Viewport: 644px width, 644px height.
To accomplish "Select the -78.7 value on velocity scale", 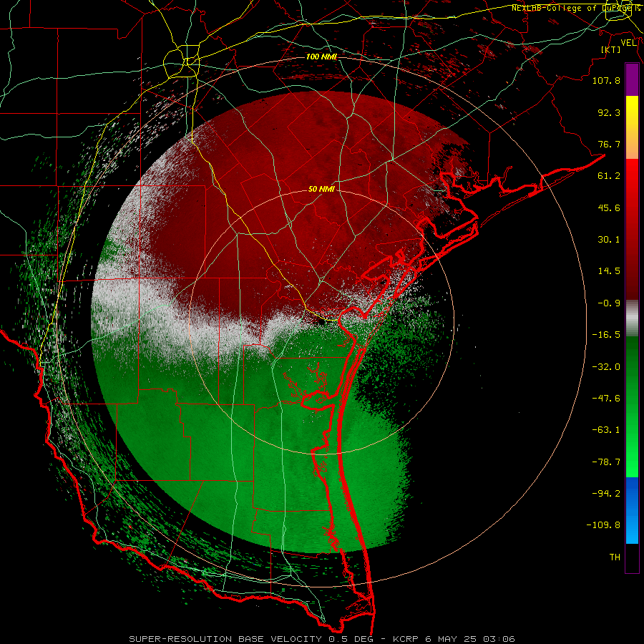I will pos(606,462).
